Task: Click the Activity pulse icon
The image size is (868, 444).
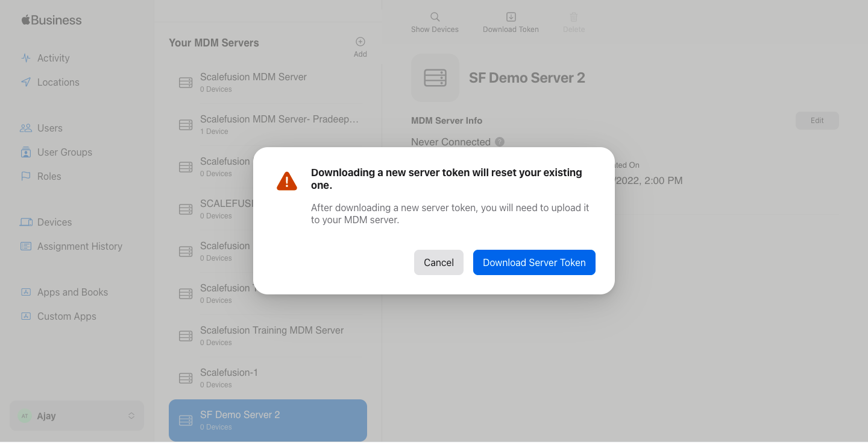Action: coord(26,58)
